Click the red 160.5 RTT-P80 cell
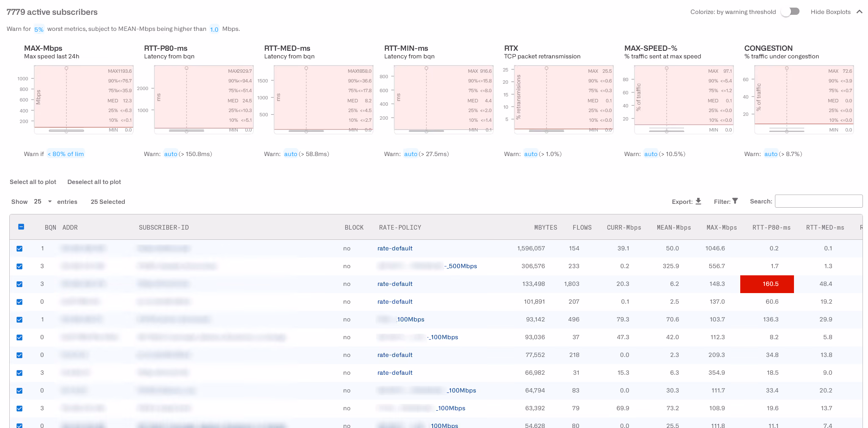 click(767, 284)
